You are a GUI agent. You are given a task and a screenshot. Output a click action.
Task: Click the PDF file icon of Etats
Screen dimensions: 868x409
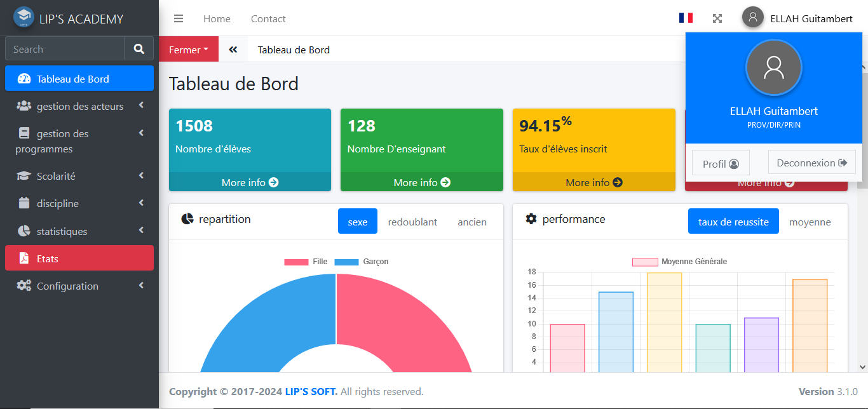(24, 258)
